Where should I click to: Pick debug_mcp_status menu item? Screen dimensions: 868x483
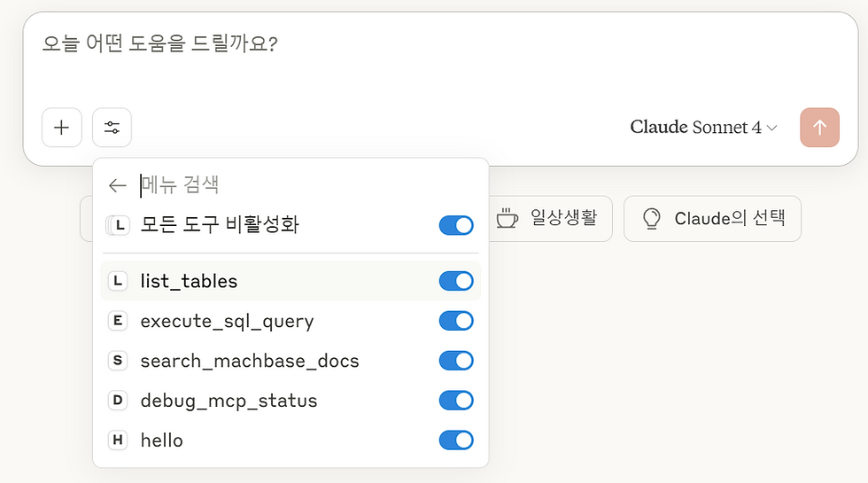[291, 401]
